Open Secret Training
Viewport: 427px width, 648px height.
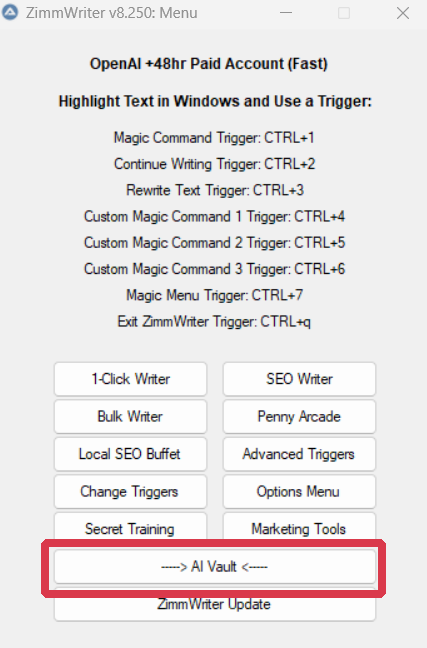(x=130, y=526)
